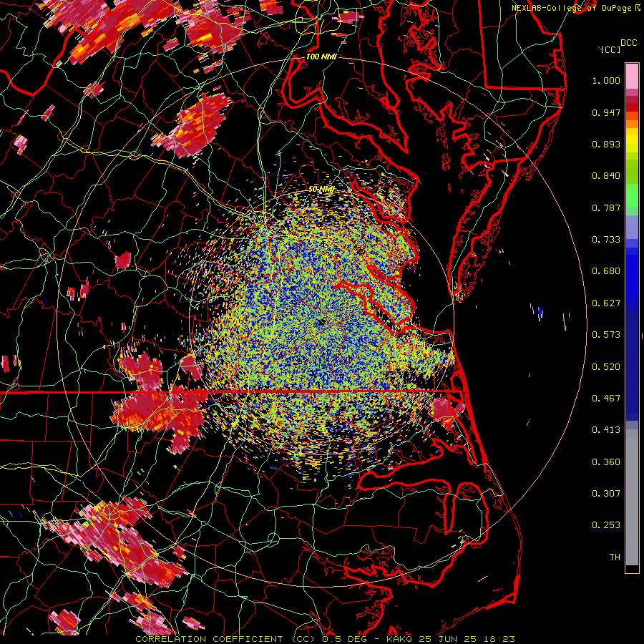The height and width of the screenshot is (644, 644).
Task: Click the 0.840 scale value
Action: 606,176
